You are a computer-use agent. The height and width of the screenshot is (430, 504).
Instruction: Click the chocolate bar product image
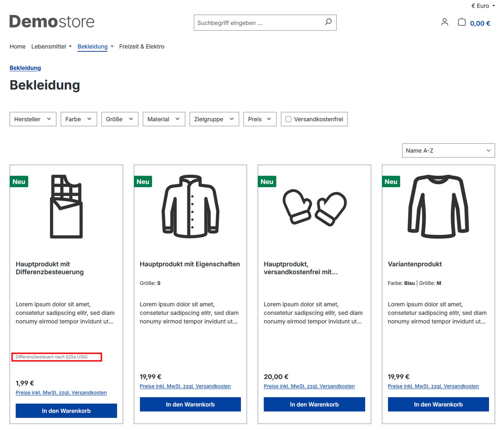coord(66,207)
